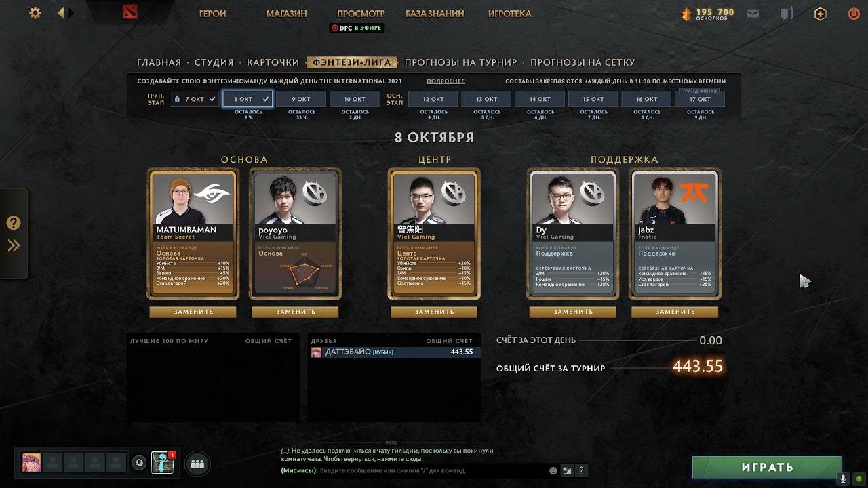The height and width of the screenshot is (488, 868).
Task: Select the 8 ОКТ day tab
Action: [248, 99]
